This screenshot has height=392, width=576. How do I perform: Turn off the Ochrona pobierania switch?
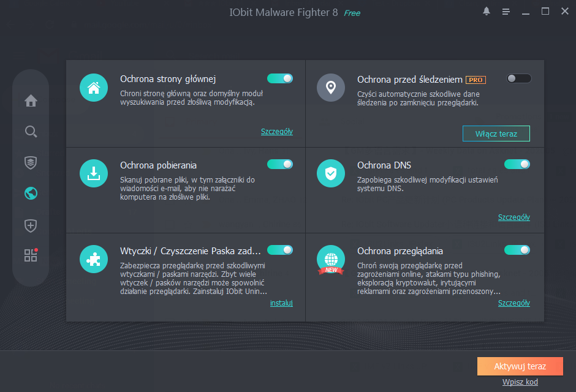280,164
